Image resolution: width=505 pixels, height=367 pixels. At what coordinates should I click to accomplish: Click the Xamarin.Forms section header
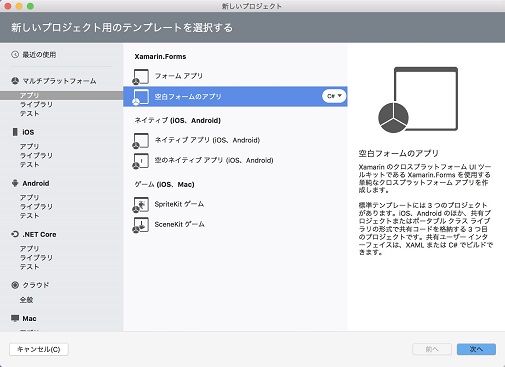click(160, 56)
